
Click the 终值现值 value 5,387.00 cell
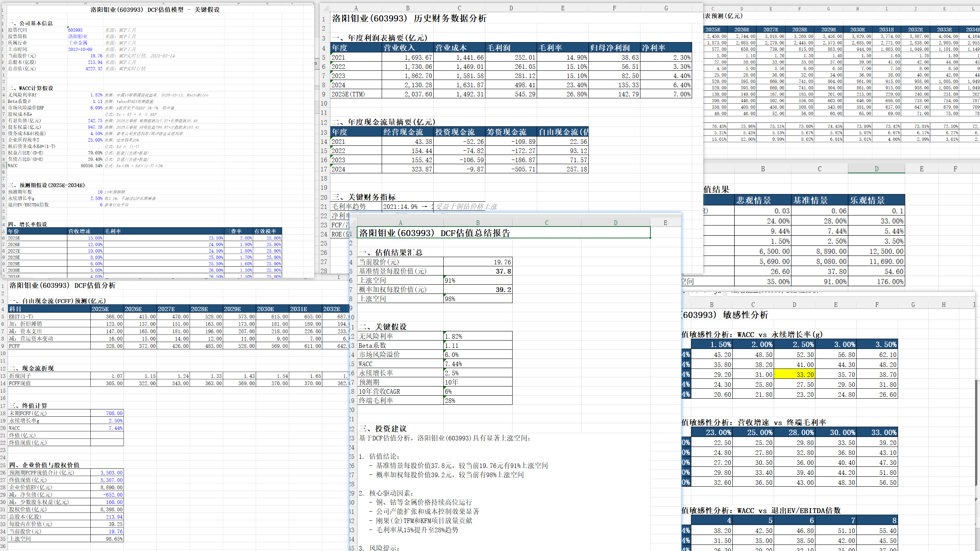[107, 480]
